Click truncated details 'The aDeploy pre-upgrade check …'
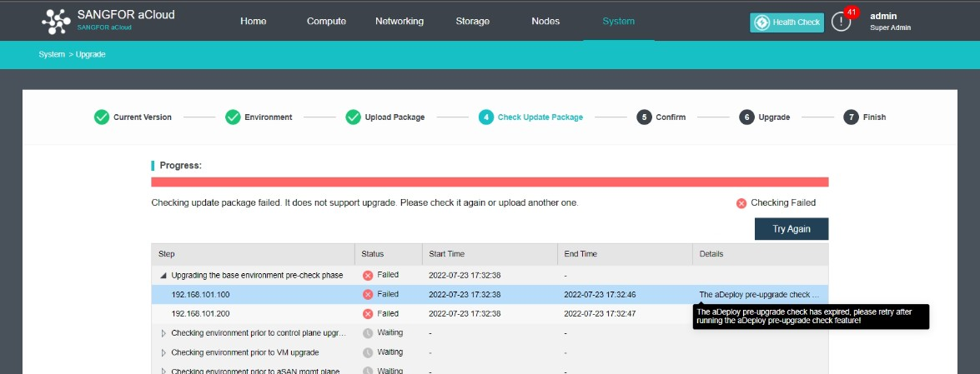The height and width of the screenshot is (374, 980). tap(759, 294)
